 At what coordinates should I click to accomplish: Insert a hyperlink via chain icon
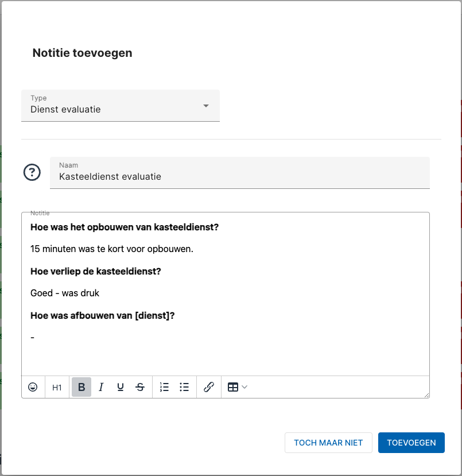tap(209, 387)
